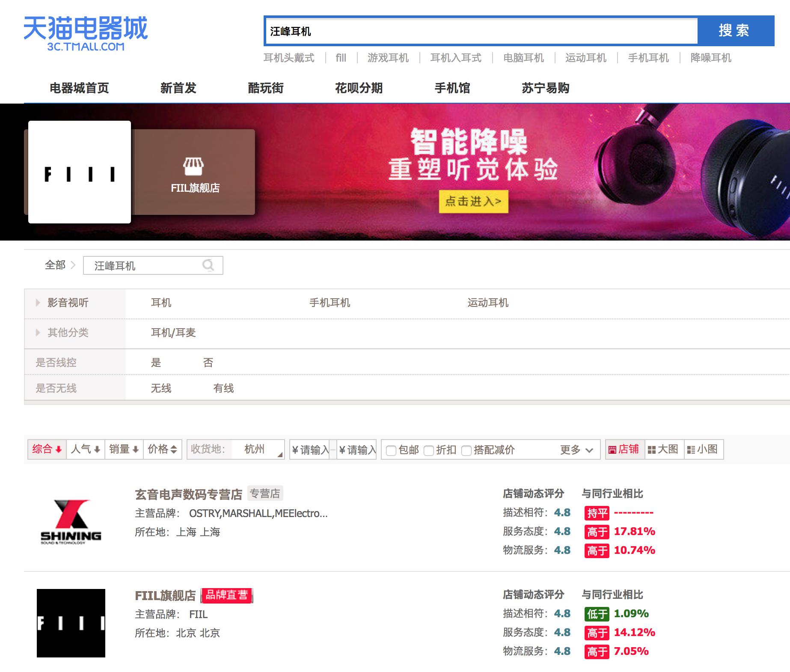Click suggested search 降噪耳机
The height and width of the screenshot is (672, 790).
coord(711,58)
